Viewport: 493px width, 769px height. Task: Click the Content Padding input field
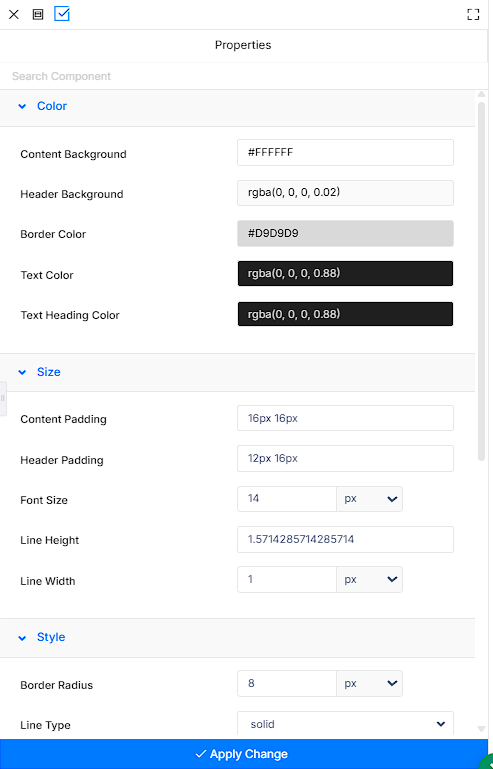(345, 418)
